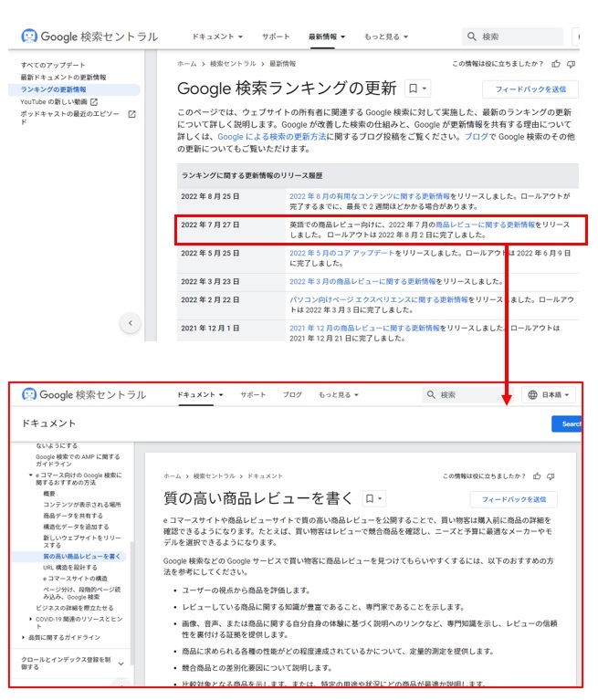The image size is (598, 700).
Task: Select Google 検索での AMP に関するガイドライン
Action: click(x=78, y=460)
